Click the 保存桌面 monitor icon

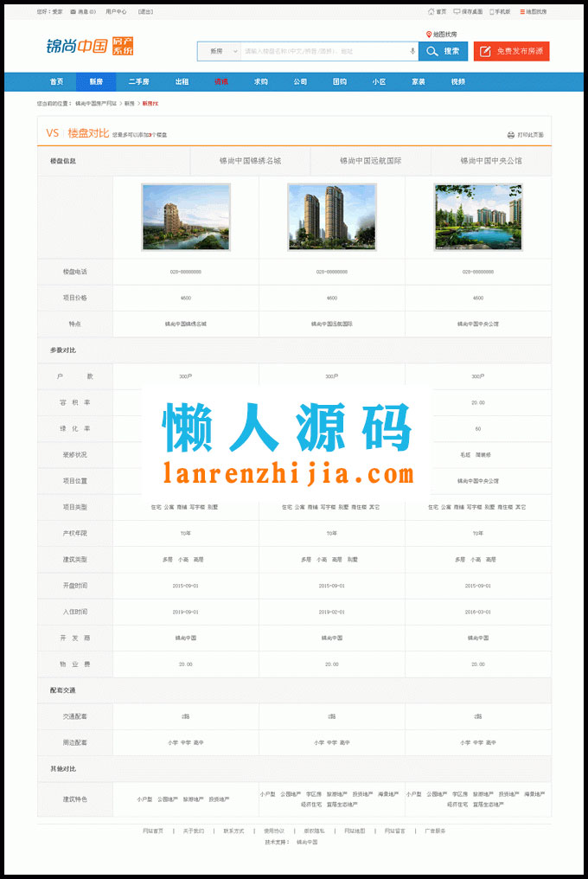click(x=457, y=12)
